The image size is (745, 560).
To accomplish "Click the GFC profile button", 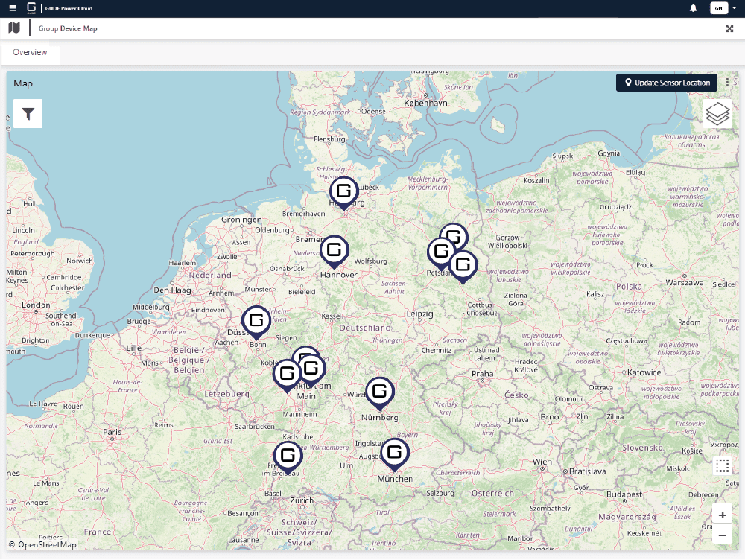I will click(718, 8).
